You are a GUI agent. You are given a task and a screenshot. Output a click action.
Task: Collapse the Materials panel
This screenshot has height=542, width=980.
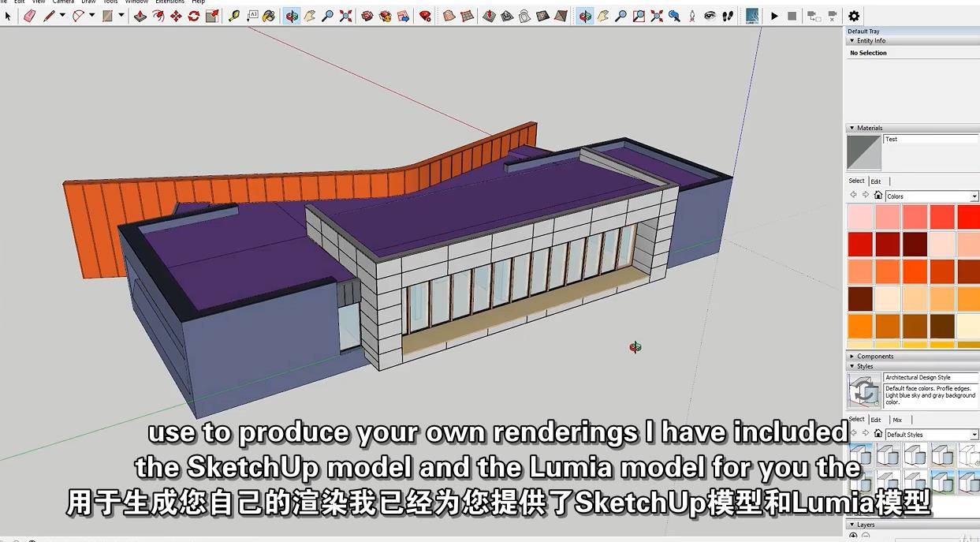[851, 128]
